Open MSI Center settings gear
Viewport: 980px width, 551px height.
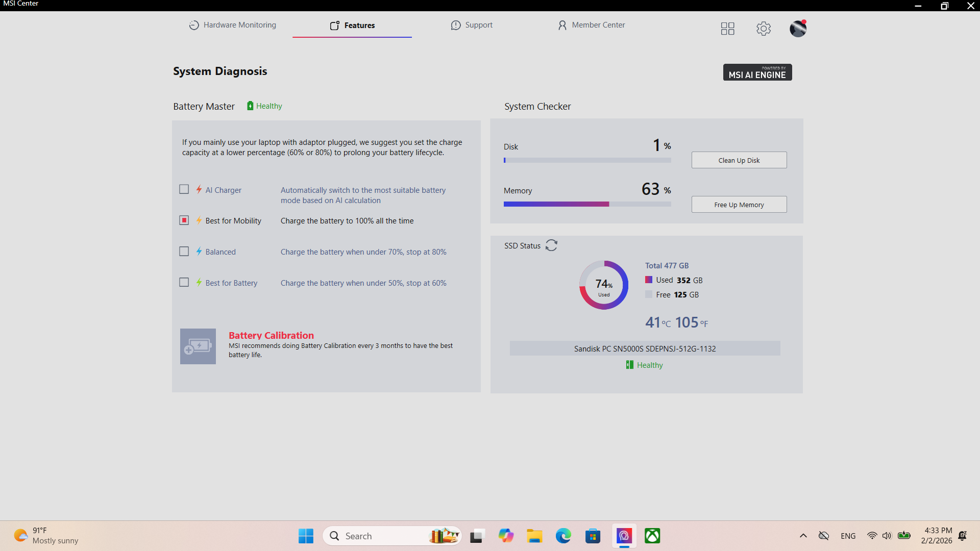coord(764,29)
